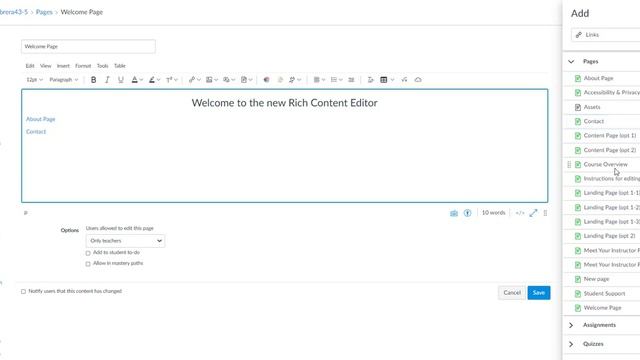640x360 pixels.
Task: Click the increase indent icon
Action: point(351,80)
